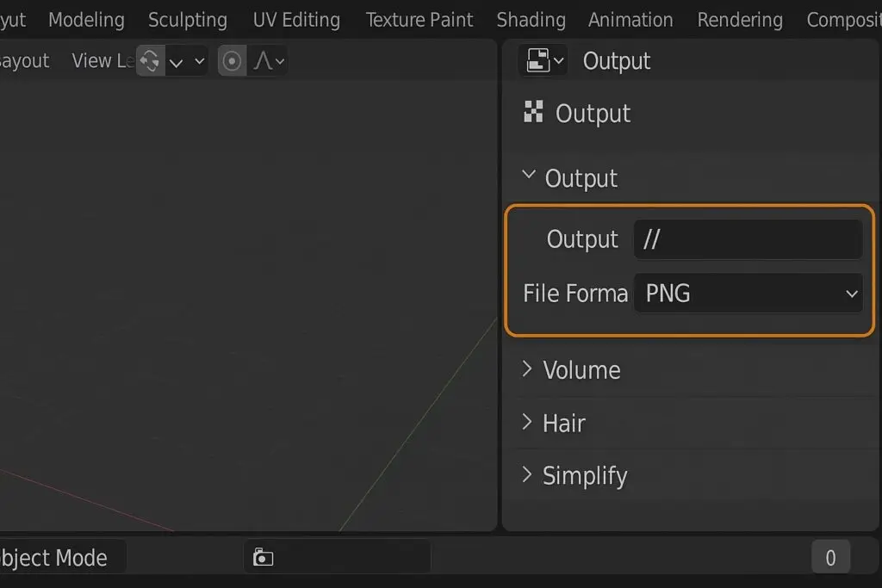Expand the Volume panel
This screenshot has height=588, width=882.
572,370
